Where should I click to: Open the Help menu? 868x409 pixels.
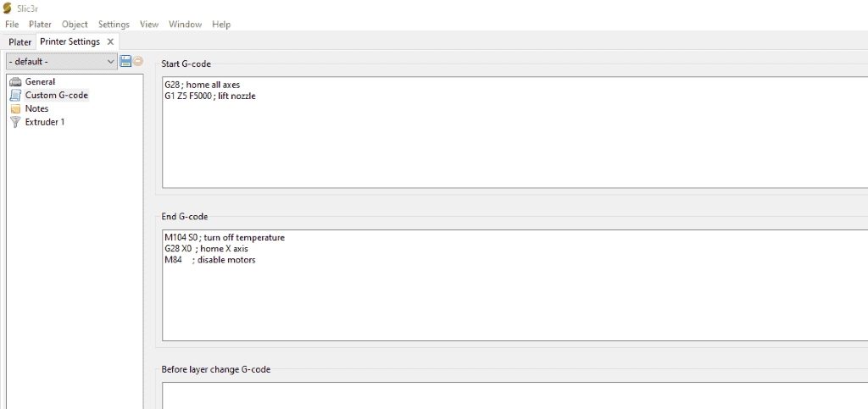coord(221,25)
